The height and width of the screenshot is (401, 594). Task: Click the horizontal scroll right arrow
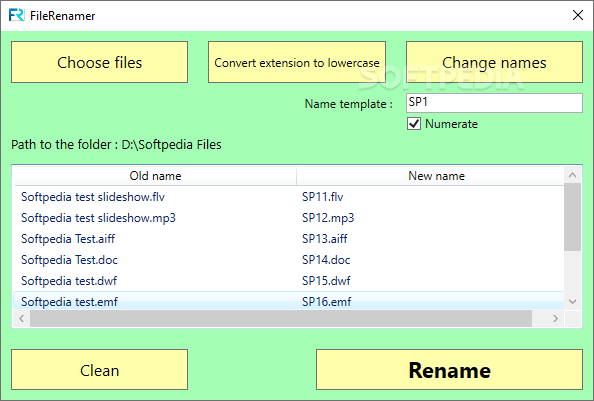(x=555, y=318)
